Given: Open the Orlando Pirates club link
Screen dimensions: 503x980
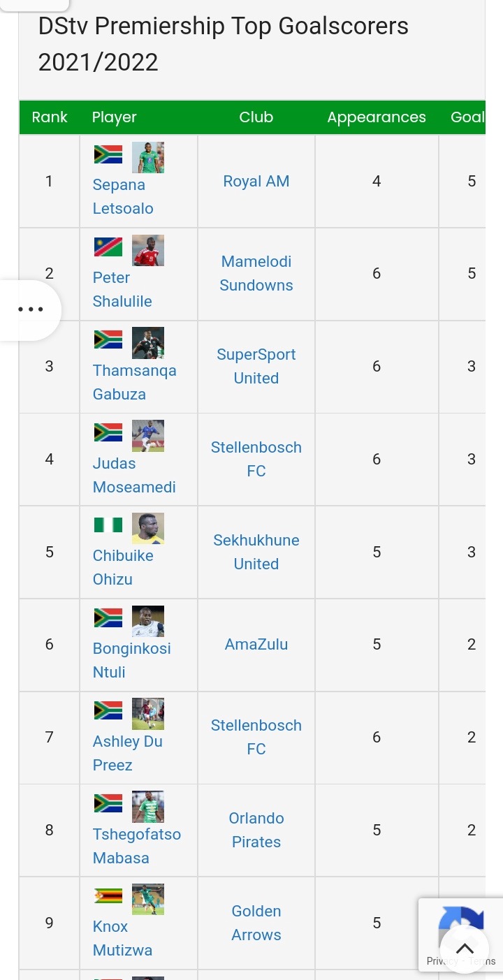Looking at the screenshot, I should (256, 830).
